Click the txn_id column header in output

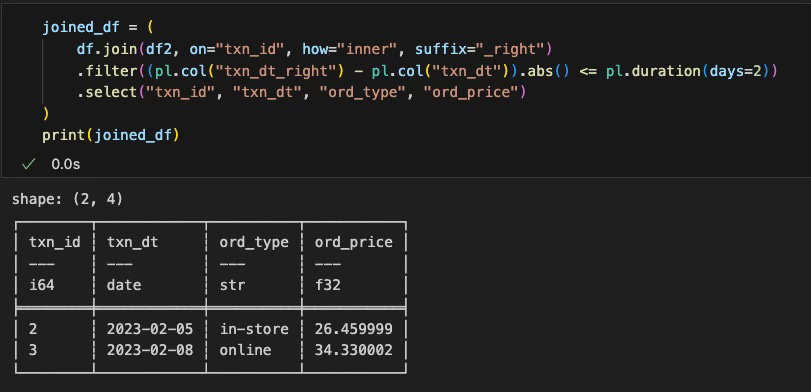(55, 242)
